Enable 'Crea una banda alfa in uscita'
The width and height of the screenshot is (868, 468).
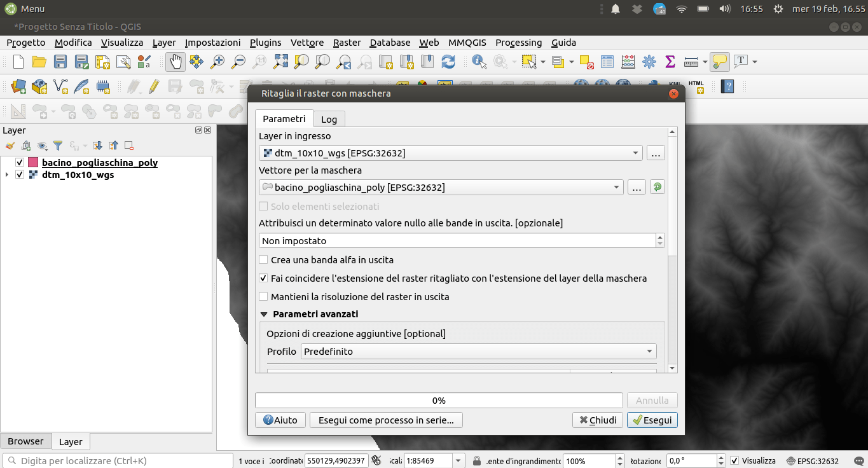click(x=263, y=260)
